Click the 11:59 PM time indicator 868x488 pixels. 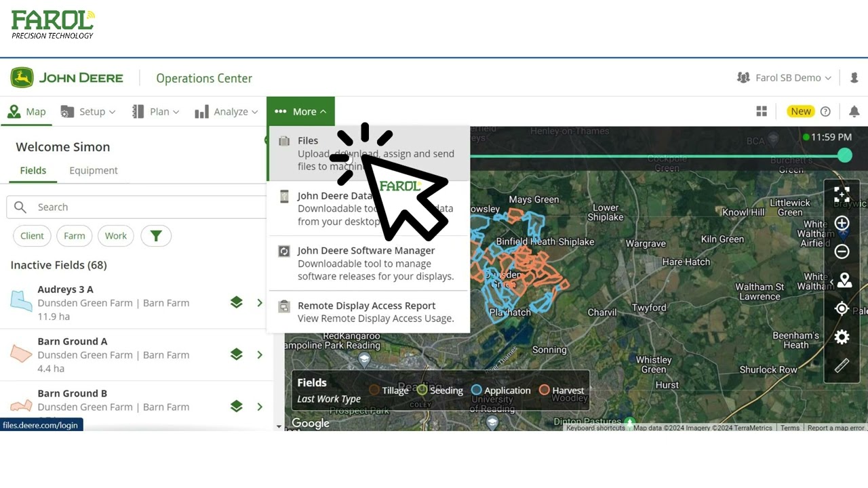(827, 137)
